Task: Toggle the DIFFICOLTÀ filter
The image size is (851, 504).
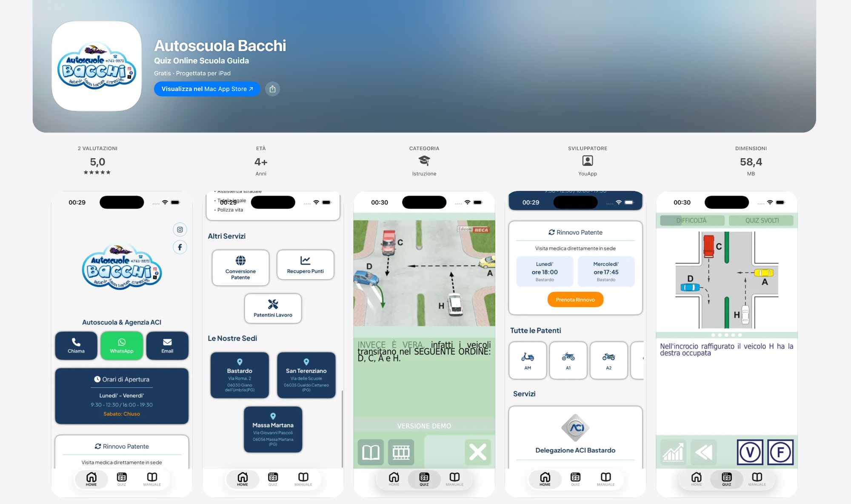Action: coord(691,220)
